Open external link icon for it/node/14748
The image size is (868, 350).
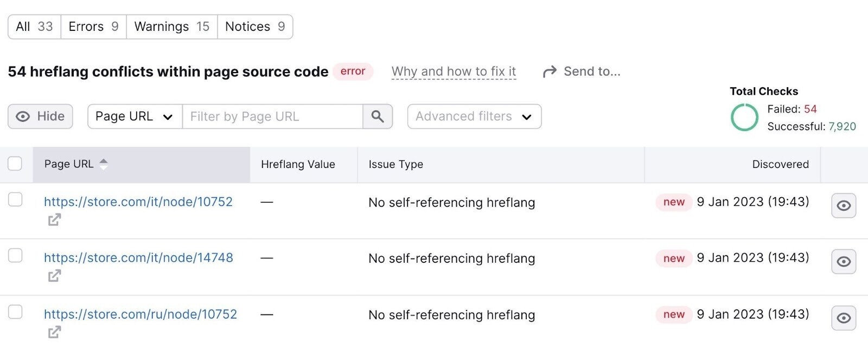click(x=54, y=276)
